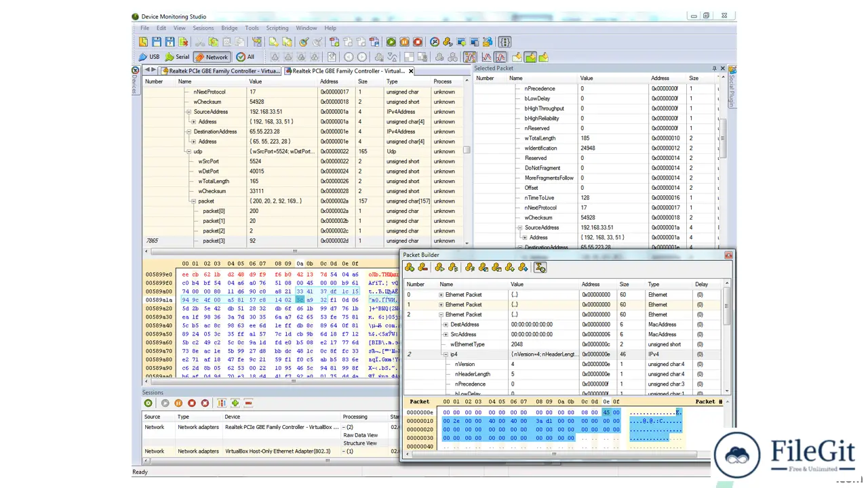Click the red graph icon in second toolbar
The height and width of the screenshot is (488, 868).
(x=487, y=58)
